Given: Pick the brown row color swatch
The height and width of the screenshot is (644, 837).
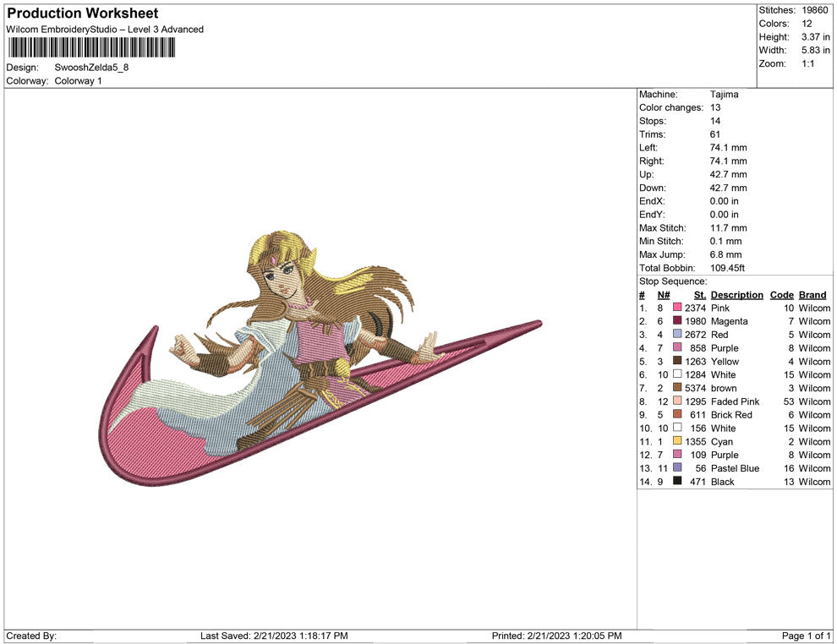Looking at the screenshot, I should [677, 387].
